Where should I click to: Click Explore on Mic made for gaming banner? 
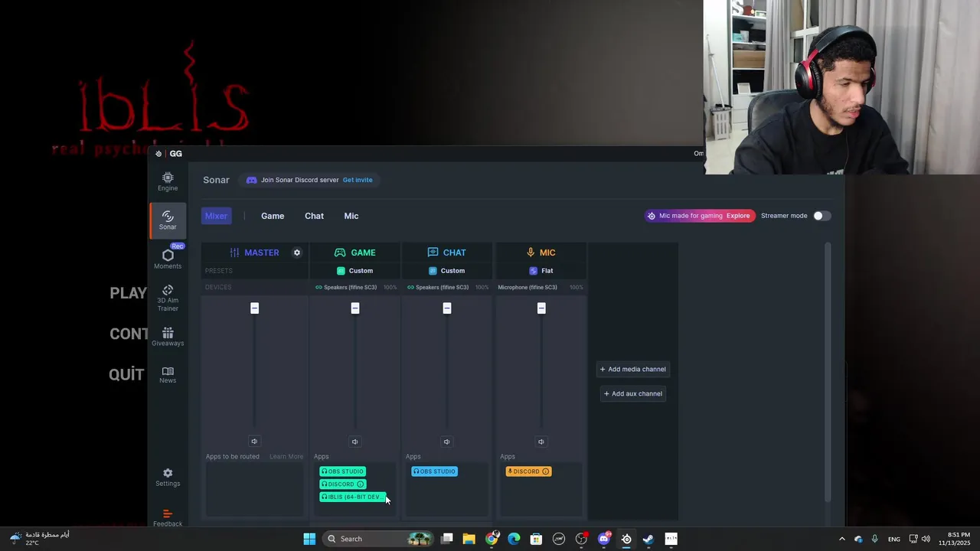point(738,216)
